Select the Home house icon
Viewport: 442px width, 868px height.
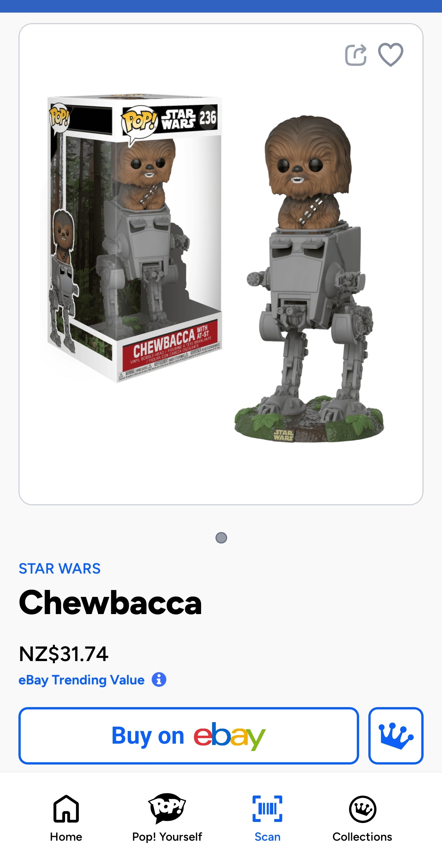point(66,809)
